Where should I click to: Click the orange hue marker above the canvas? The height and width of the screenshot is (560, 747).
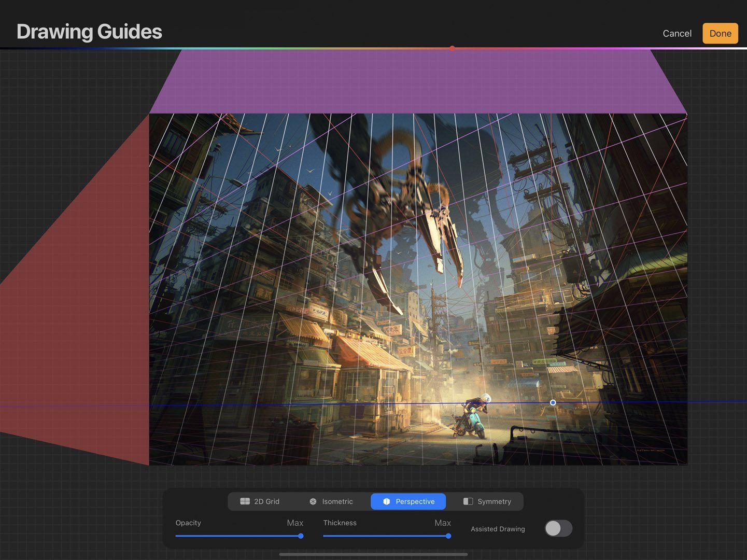click(452, 48)
